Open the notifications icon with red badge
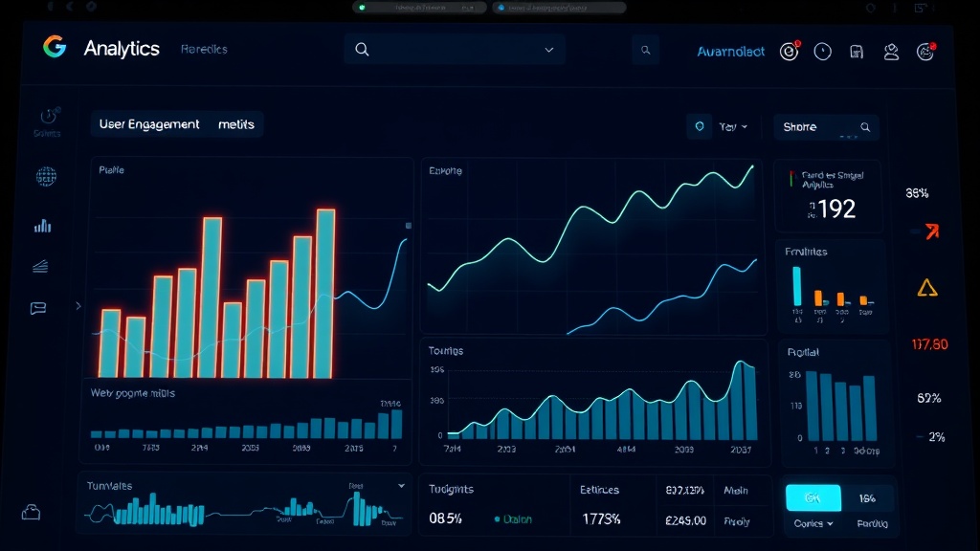Image resolution: width=980 pixels, height=551 pixels. tap(789, 52)
